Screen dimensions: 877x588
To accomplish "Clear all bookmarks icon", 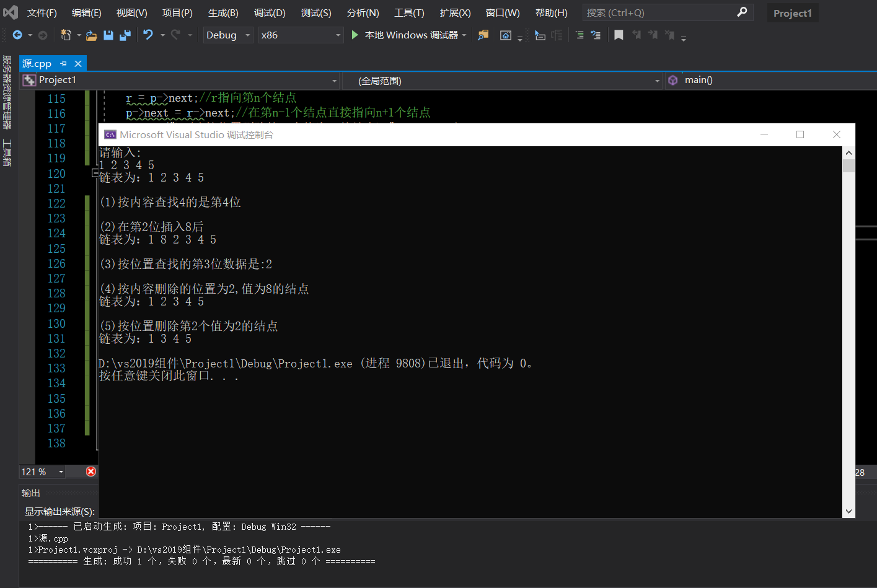I will [x=669, y=35].
